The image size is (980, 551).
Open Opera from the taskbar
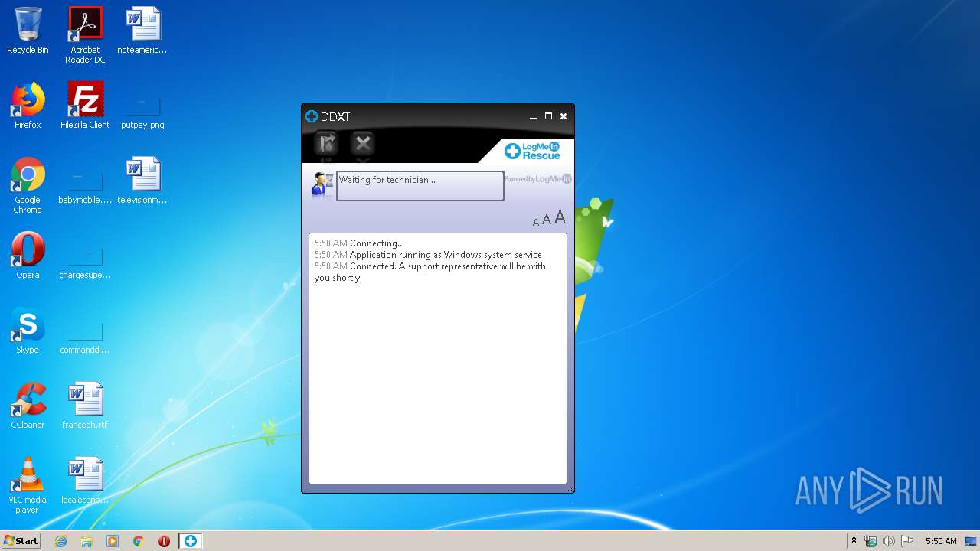click(x=164, y=541)
